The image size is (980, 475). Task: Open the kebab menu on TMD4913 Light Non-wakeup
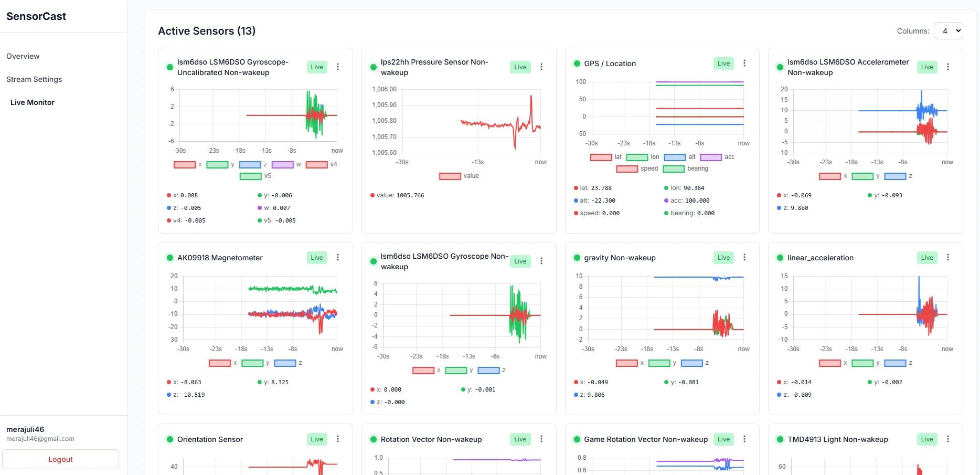948,439
